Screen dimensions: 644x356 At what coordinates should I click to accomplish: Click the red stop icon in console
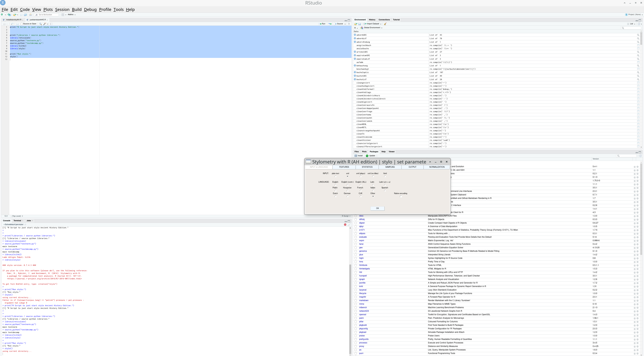point(345,225)
